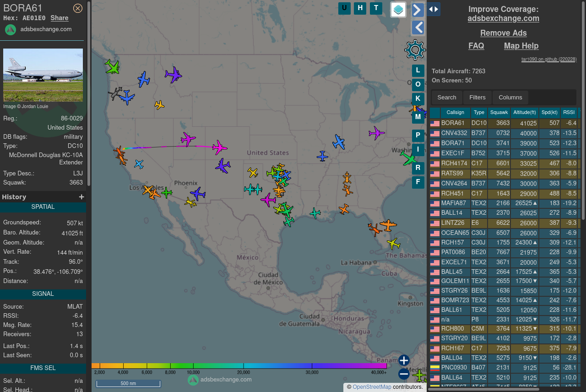Click the Colombian flag in the PNC0930 row
Image resolution: width=586 pixels, height=392 pixels.
435,368
